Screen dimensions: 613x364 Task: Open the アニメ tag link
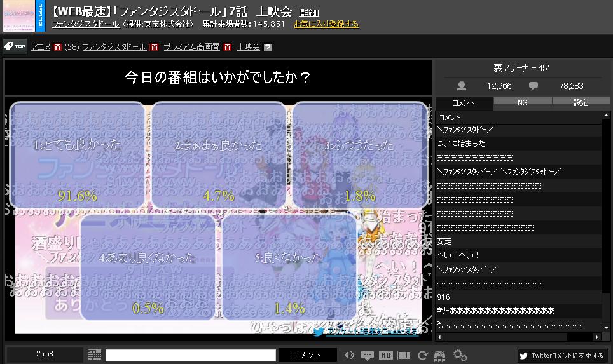[41, 47]
